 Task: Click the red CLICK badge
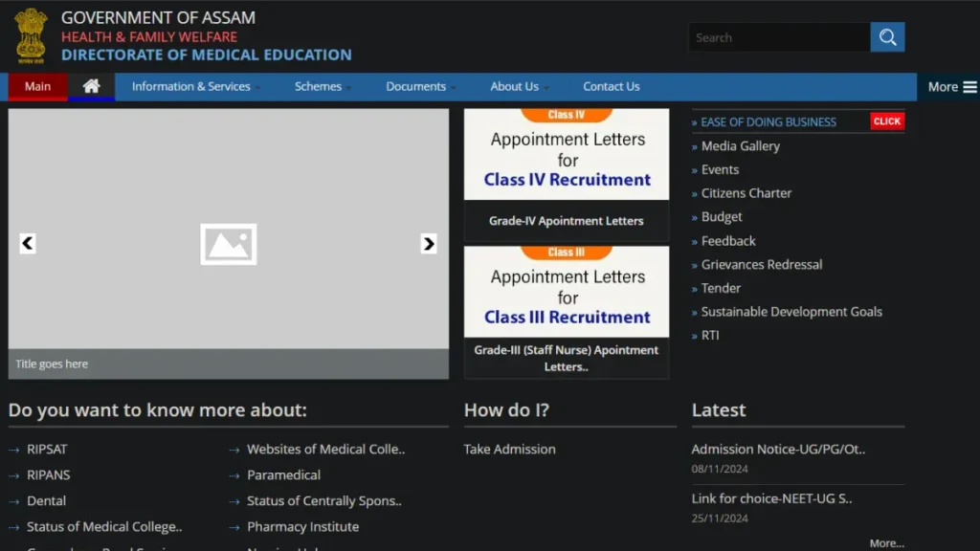(887, 121)
